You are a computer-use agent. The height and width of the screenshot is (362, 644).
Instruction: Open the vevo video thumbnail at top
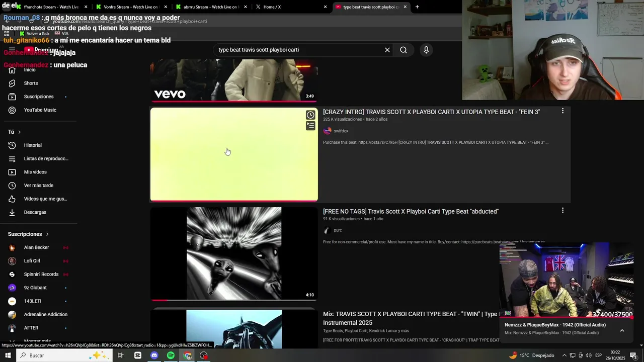click(234, 80)
